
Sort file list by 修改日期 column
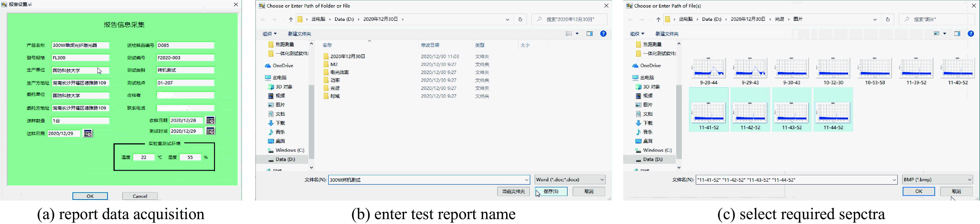point(430,45)
